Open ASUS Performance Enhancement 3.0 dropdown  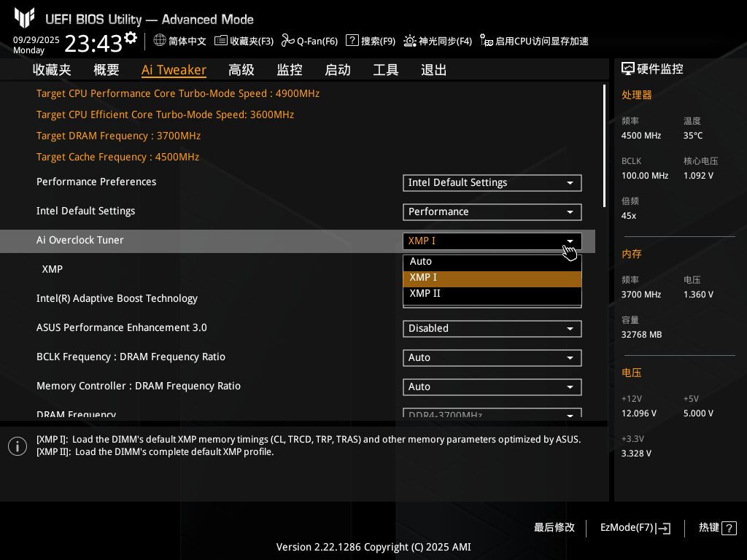click(492, 329)
